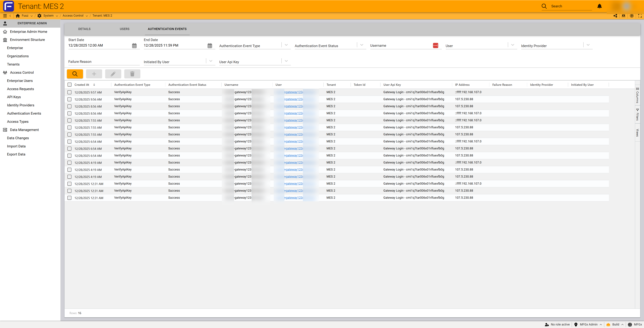This screenshot has height=328, width=644.
Task: Open API Keys in the sidebar
Action: (x=14, y=97)
